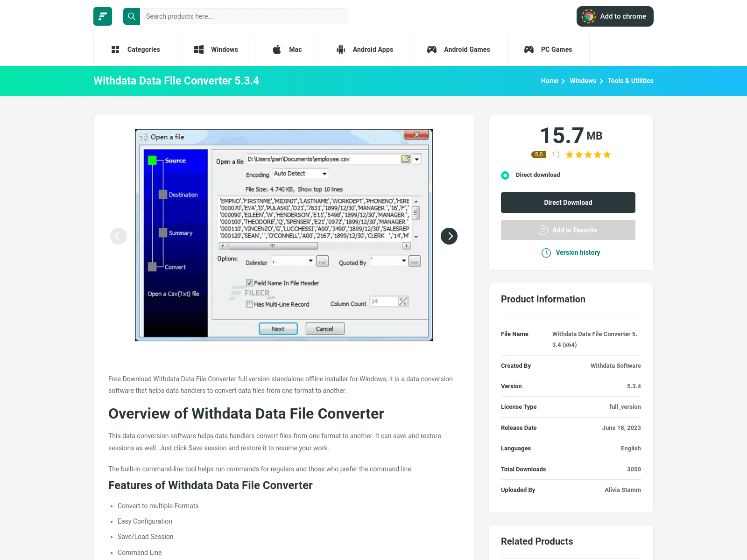Click the PC Games gamepad icon

click(529, 49)
